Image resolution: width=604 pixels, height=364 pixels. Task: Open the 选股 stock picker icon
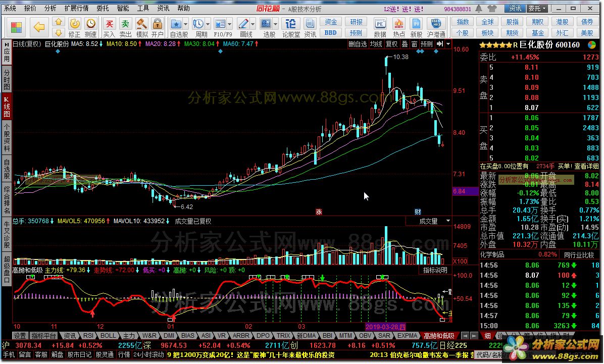(x=266, y=24)
